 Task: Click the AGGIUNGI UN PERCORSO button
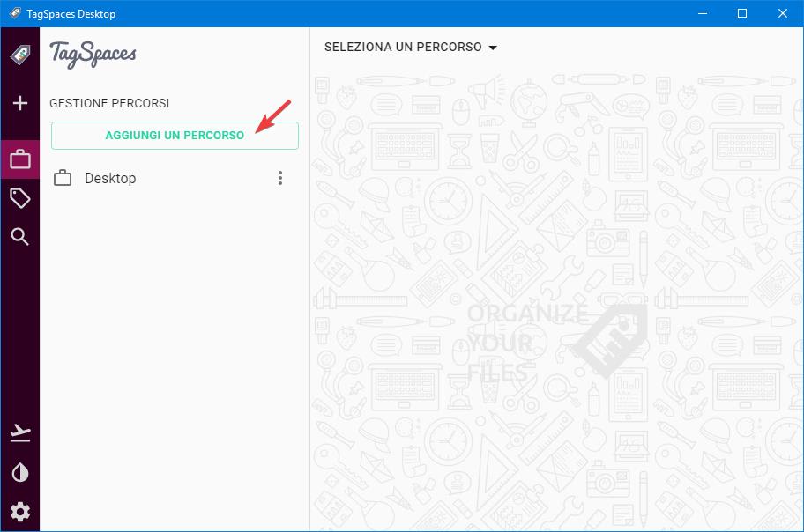175,136
